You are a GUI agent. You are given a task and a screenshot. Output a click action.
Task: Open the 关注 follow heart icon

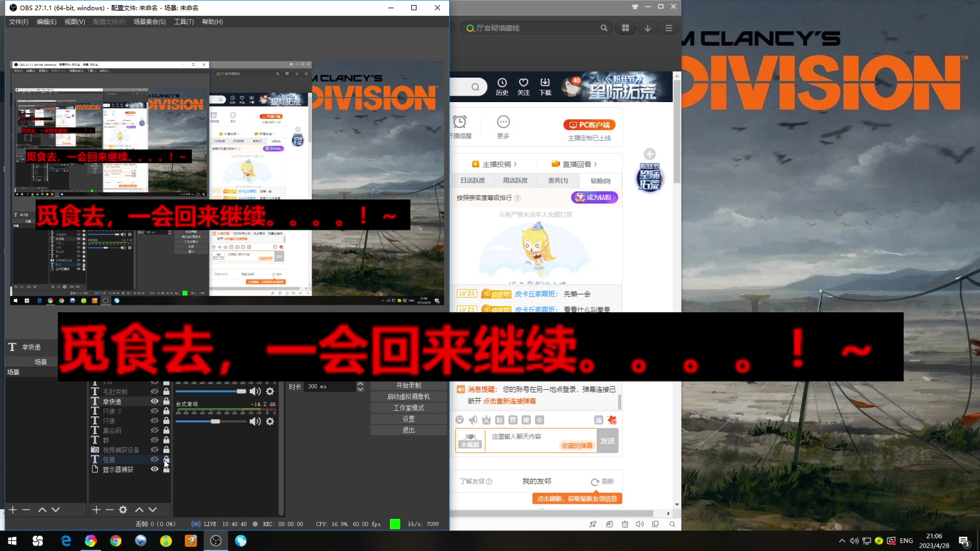pos(524,87)
